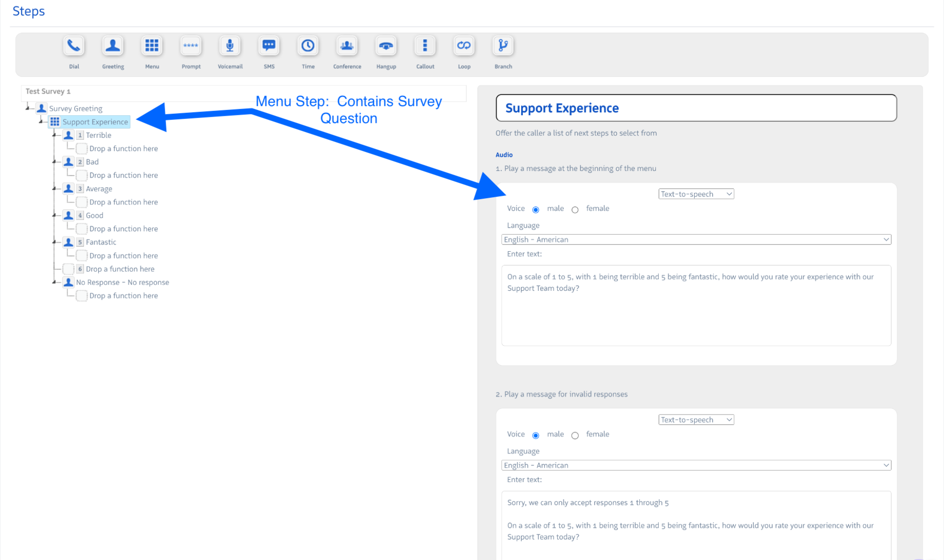Click the Greeting step icon
The image size is (944, 560).
(x=113, y=46)
